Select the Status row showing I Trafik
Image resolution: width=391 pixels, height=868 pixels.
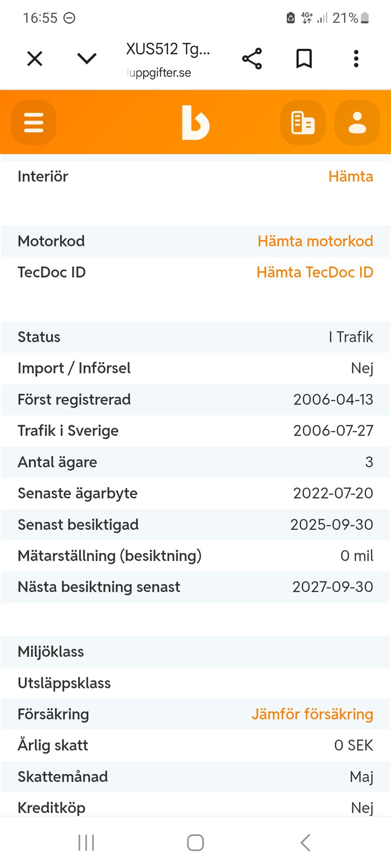(195, 337)
